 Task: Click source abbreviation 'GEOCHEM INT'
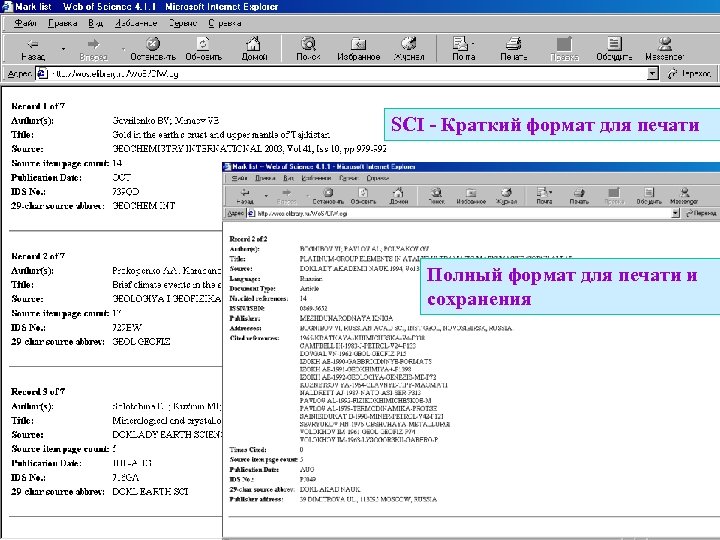(x=144, y=206)
